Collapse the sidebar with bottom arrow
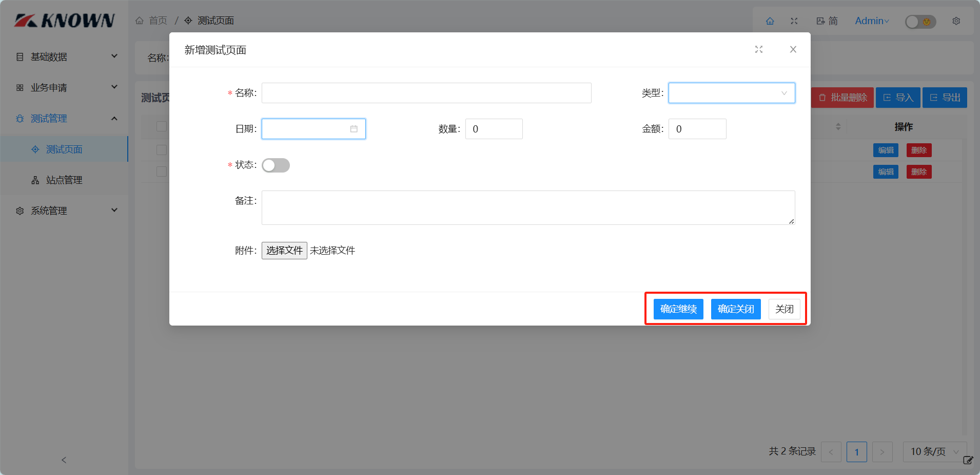This screenshot has width=980, height=475. (x=64, y=460)
